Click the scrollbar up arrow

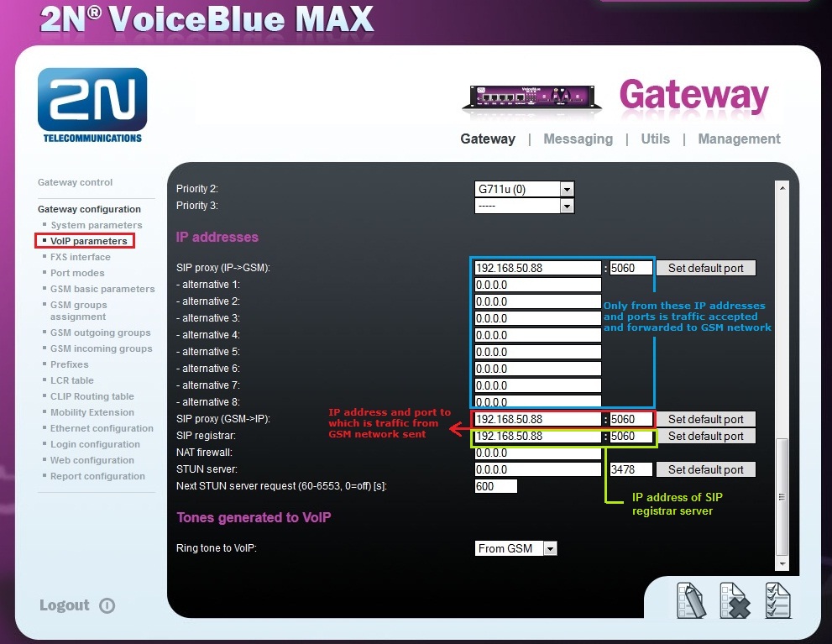point(782,188)
